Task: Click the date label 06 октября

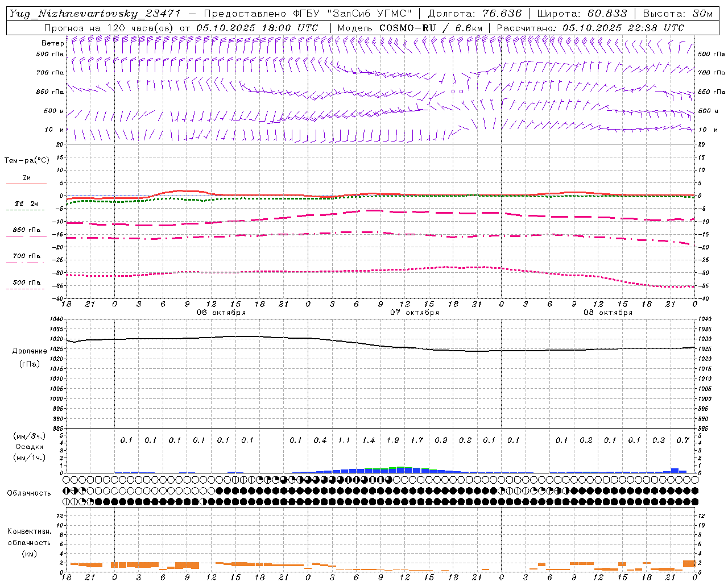Action: click(x=221, y=313)
